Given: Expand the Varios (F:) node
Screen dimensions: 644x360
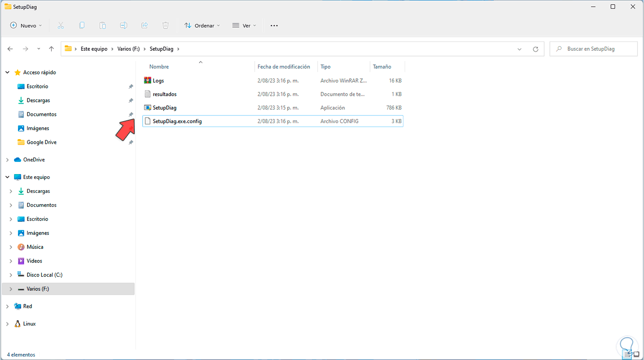Looking at the screenshot, I should coord(11,289).
